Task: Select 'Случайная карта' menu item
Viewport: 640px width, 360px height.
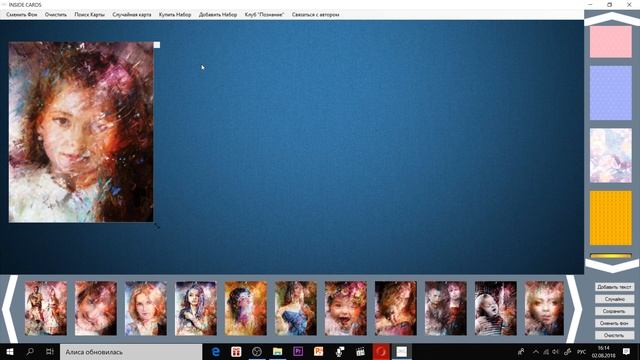Action: click(x=131, y=14)
